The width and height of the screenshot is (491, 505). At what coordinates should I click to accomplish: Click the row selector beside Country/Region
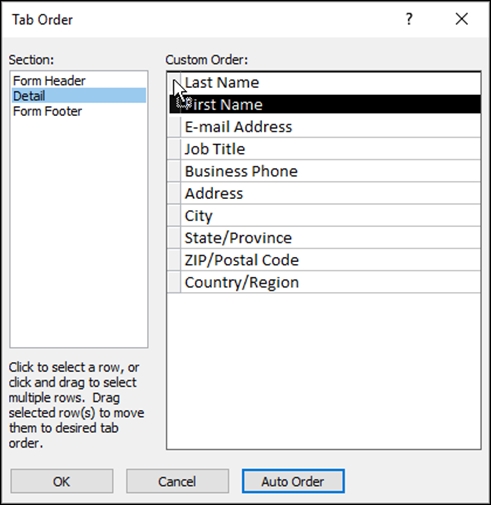[174, 282]
